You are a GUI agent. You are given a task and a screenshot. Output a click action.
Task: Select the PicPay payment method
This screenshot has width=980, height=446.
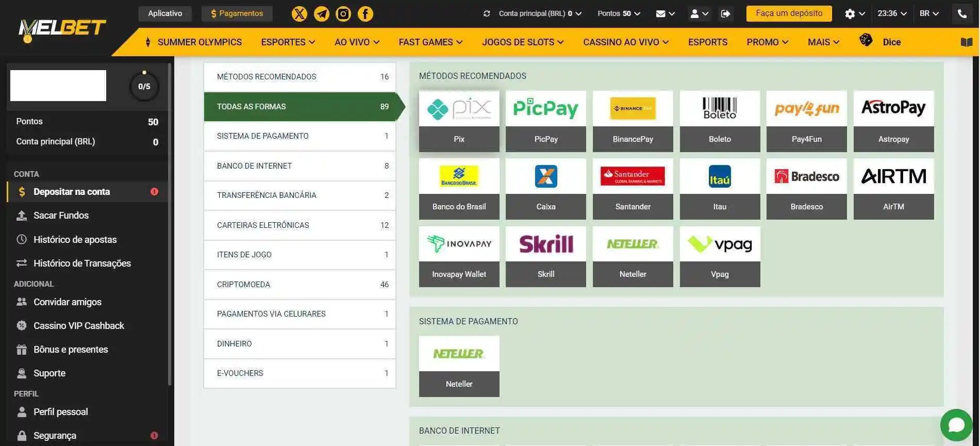click(546, 121)
